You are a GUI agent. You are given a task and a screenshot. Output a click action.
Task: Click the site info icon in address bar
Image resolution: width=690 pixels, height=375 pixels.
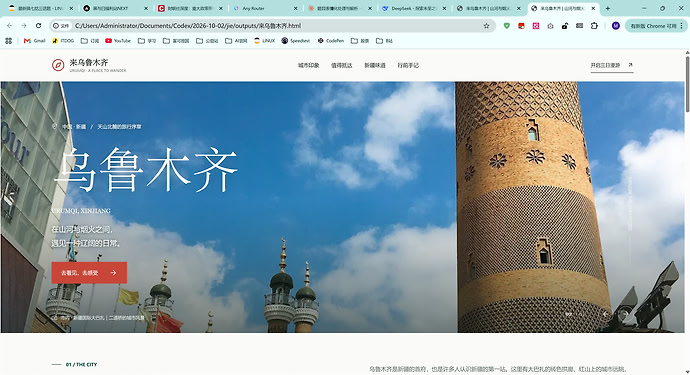[61, 26]
